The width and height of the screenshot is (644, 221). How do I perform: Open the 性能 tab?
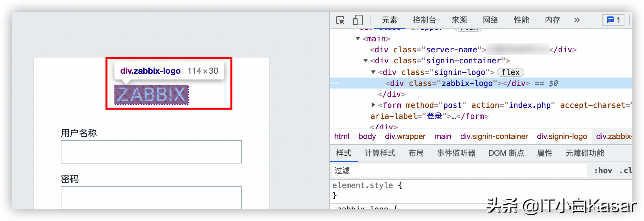click(521, 20)
